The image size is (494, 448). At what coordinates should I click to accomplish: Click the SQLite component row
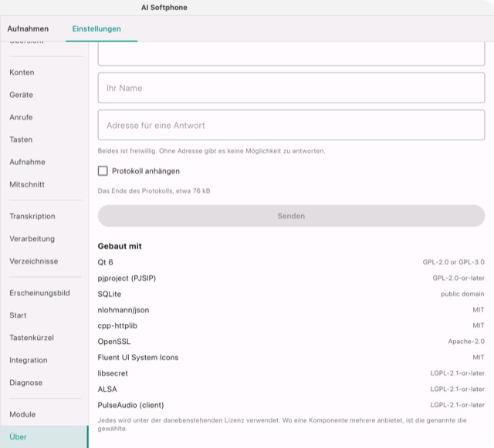(x=110, y=294)
